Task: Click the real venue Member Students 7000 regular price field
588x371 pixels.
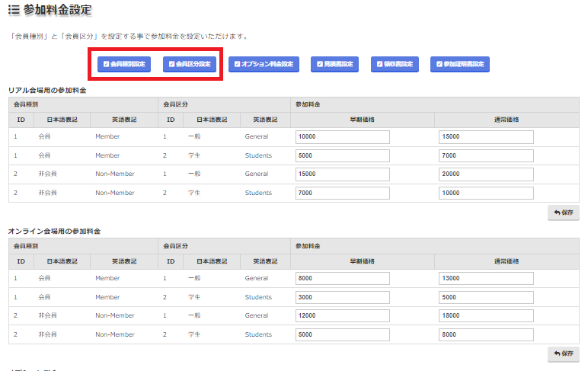Action: (486, 155)
